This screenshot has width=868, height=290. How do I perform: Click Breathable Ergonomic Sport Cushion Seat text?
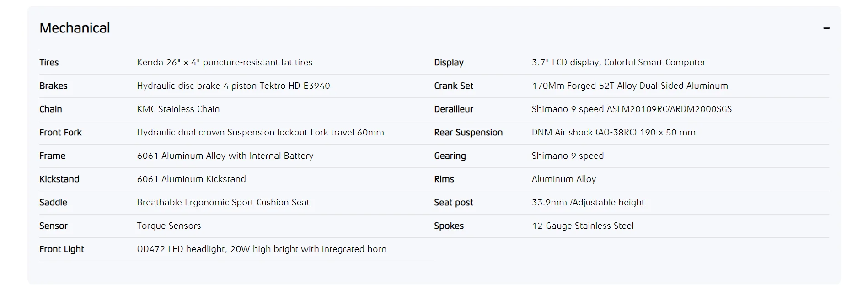point(223,202)
